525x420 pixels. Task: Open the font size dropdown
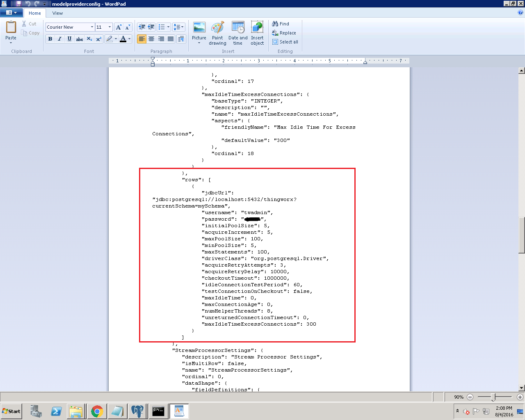(110, 27)
